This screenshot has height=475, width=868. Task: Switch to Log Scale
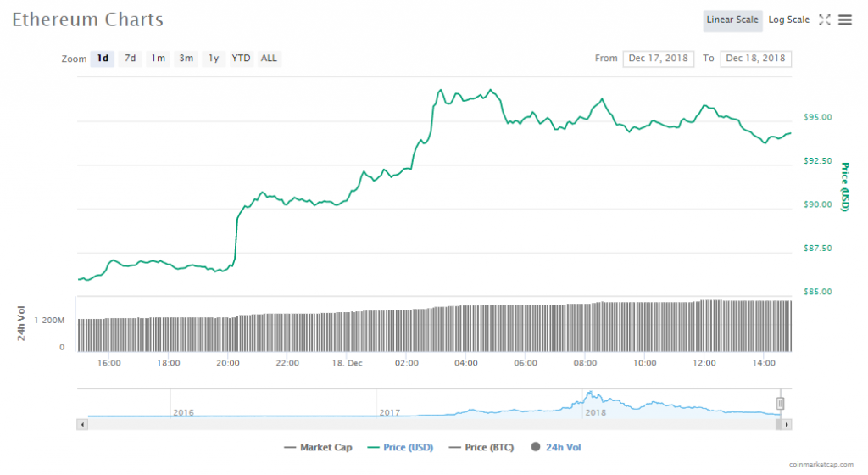point(788,20)
